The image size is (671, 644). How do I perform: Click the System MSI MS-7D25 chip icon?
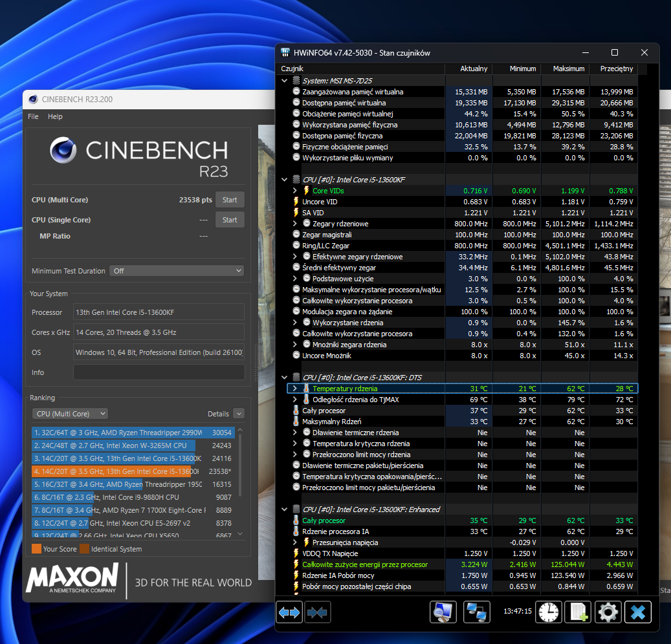pyautogui.click(x=296, y=80)
